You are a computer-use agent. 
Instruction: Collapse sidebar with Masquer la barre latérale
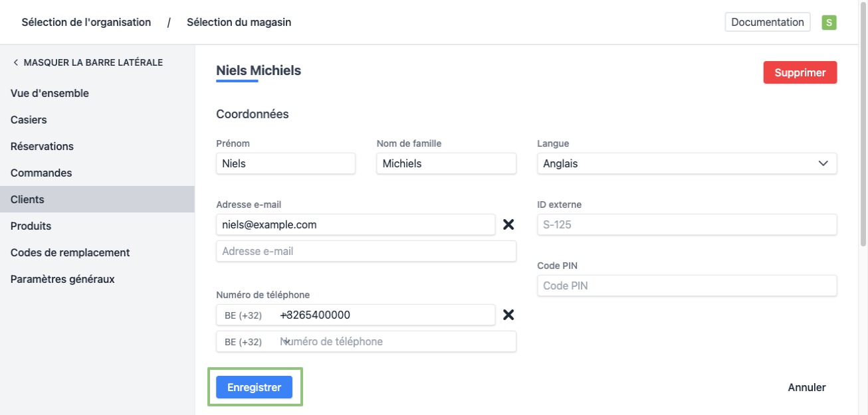coord(87,62)
